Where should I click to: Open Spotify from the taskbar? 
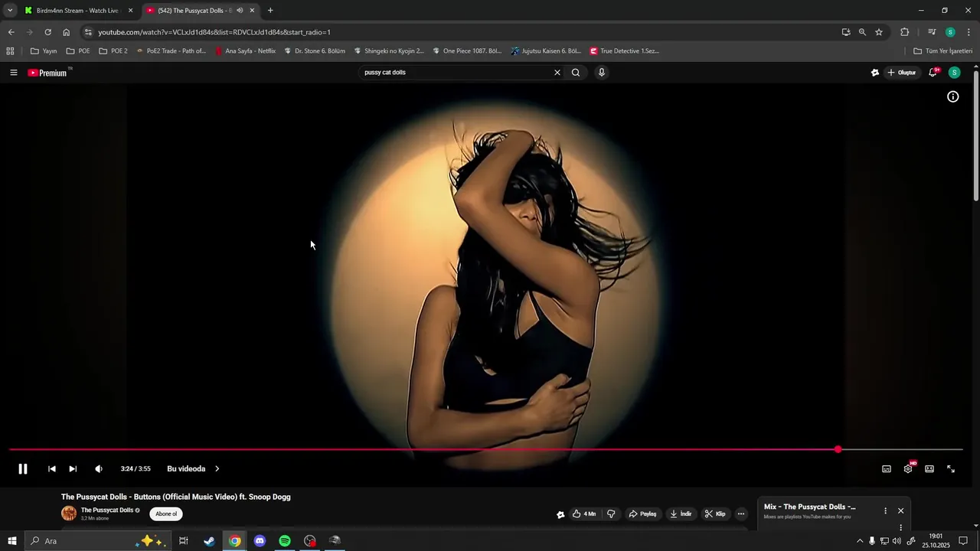coord(285,541)
